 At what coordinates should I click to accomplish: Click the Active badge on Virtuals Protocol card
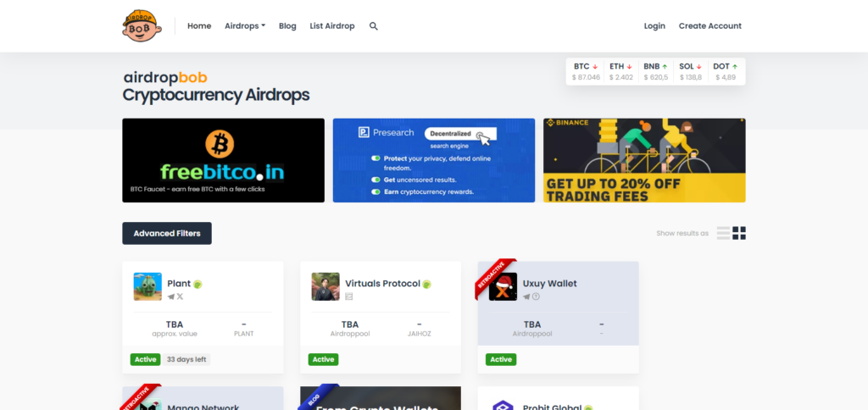(323, 360)
